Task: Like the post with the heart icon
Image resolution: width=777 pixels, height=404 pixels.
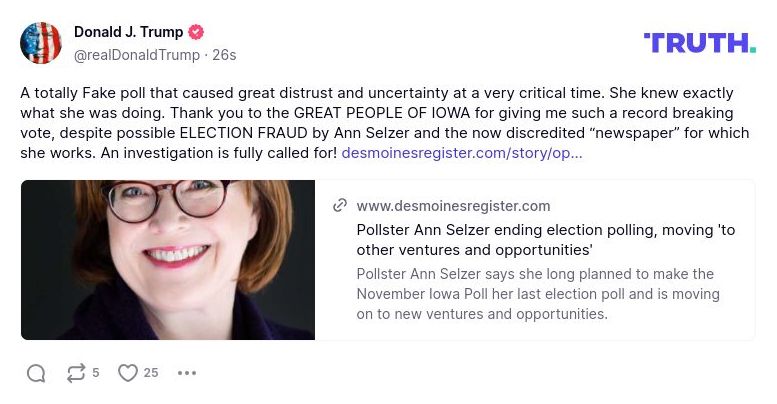Action: click(x=127, y=373)
